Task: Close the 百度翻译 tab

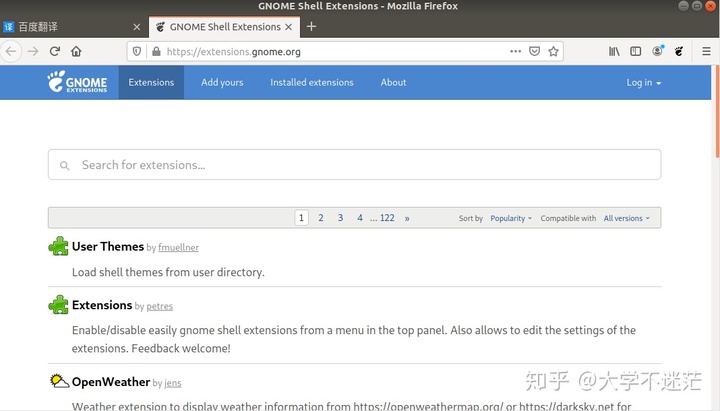Action: (136, 27)
